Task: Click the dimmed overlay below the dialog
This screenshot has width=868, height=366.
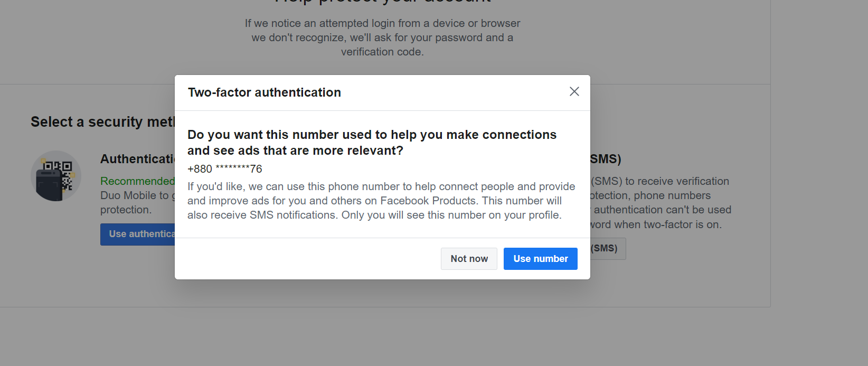Action: point(382,327)
